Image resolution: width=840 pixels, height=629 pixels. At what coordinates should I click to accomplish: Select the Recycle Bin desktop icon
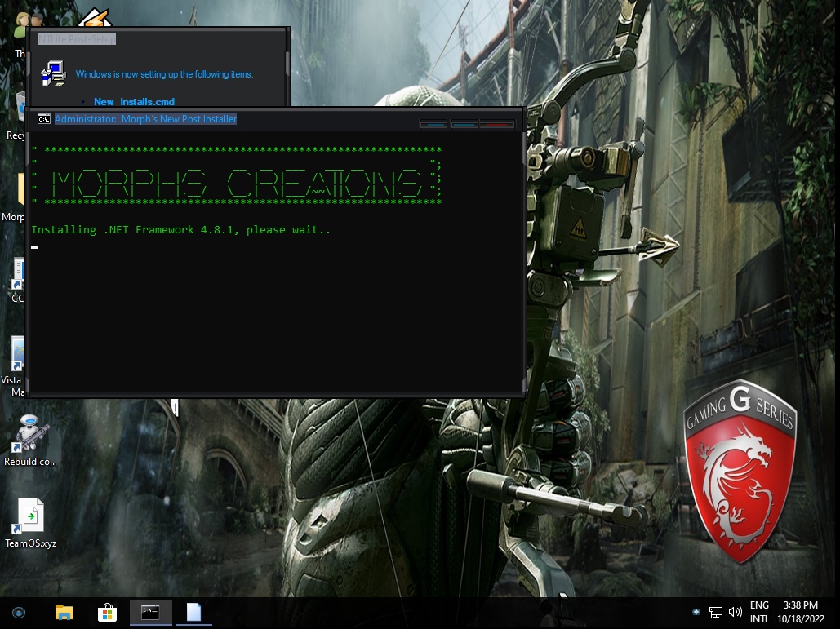click(x=20, y=109)
